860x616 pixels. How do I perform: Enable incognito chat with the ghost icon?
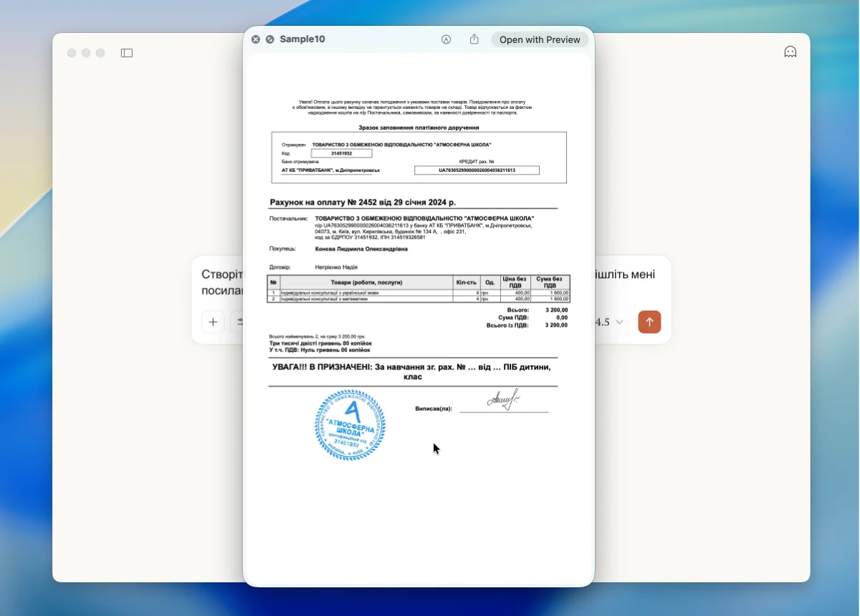click(x=790, y=52)
